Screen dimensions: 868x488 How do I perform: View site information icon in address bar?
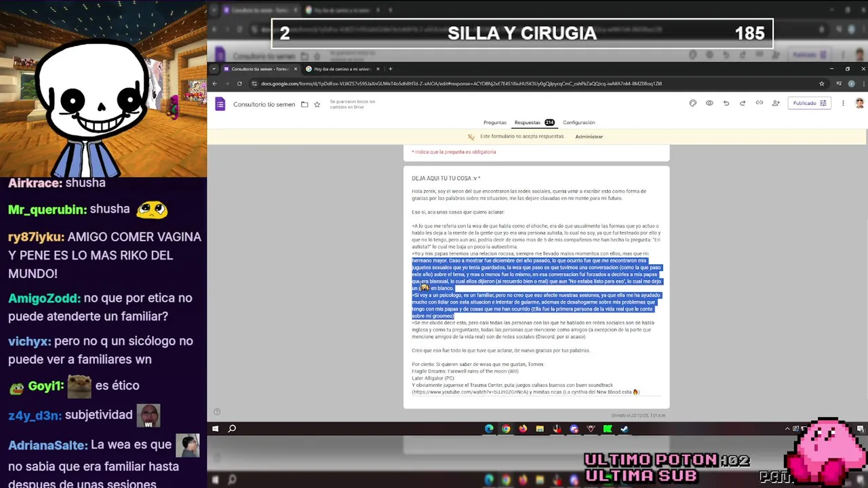pyautogui.click(x=254, y=83)
